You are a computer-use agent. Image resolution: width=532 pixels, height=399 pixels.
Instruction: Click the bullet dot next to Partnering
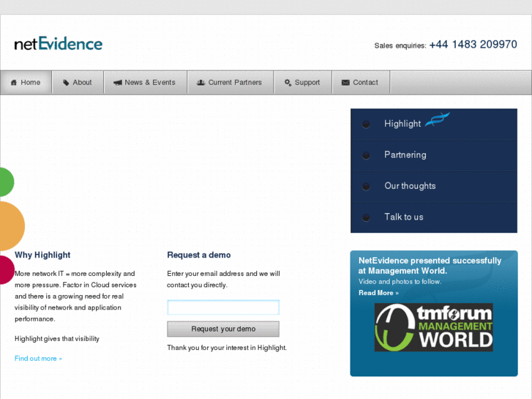pos(366,155)
